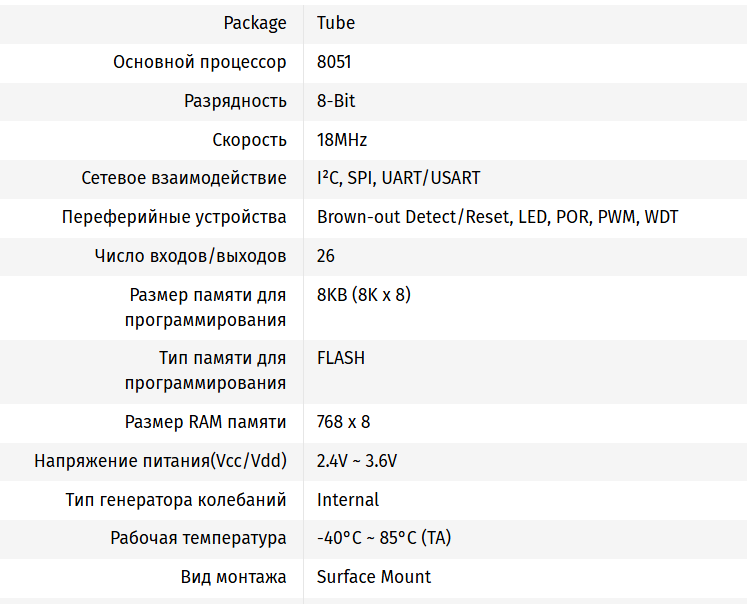Screen dimensions: 747x604
Task: Click the "Скорость" row label
Action: point(249,140)
